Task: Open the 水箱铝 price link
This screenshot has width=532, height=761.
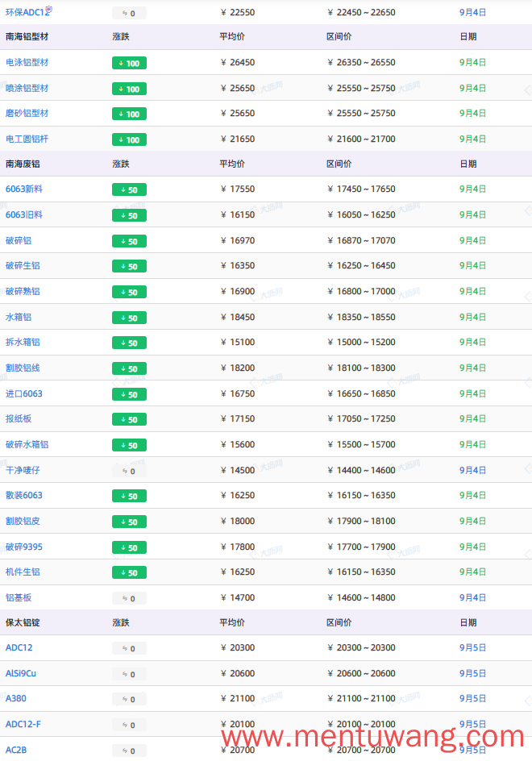Action: coord(19,318)
